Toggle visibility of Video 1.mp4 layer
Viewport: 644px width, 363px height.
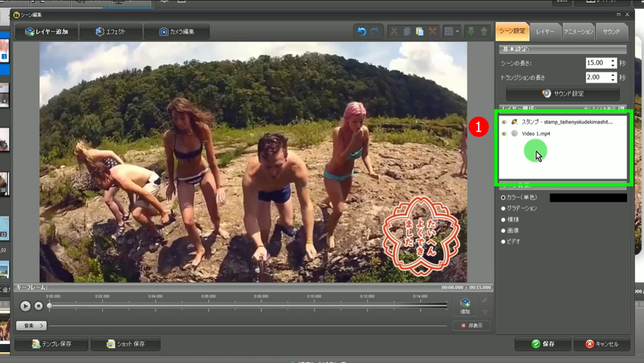pyautogui.click(x=504, y=133)
